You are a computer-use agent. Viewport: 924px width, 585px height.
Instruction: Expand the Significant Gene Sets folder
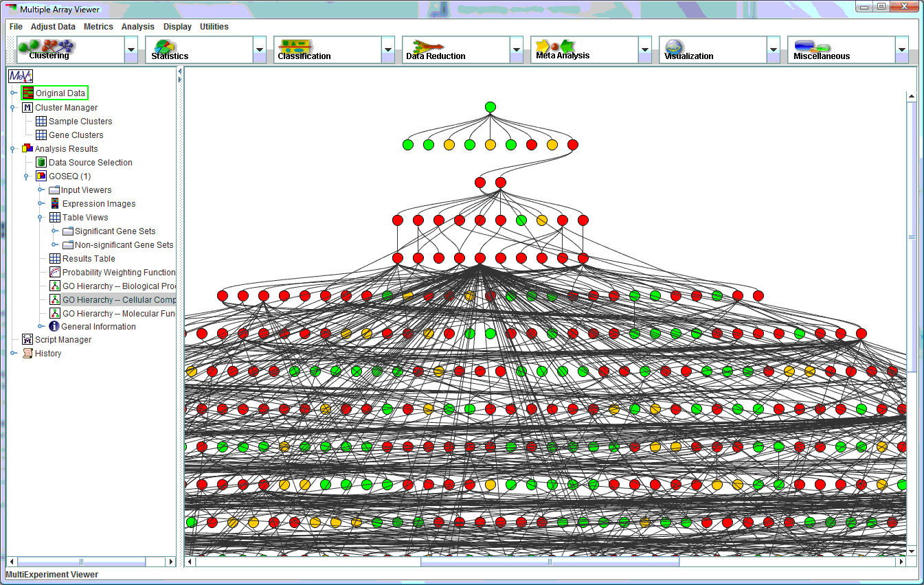coord(54,231)
